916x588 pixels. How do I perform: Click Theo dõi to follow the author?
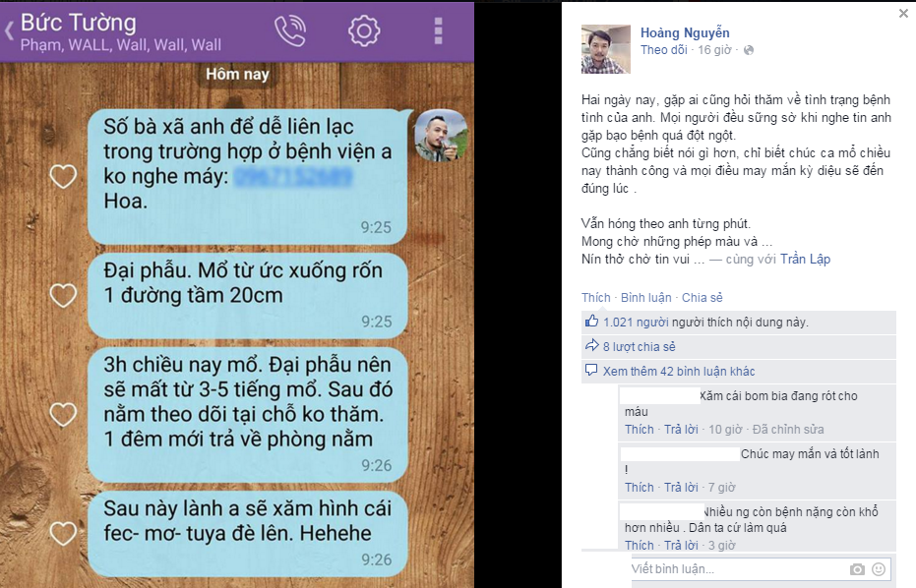point(663,50)
